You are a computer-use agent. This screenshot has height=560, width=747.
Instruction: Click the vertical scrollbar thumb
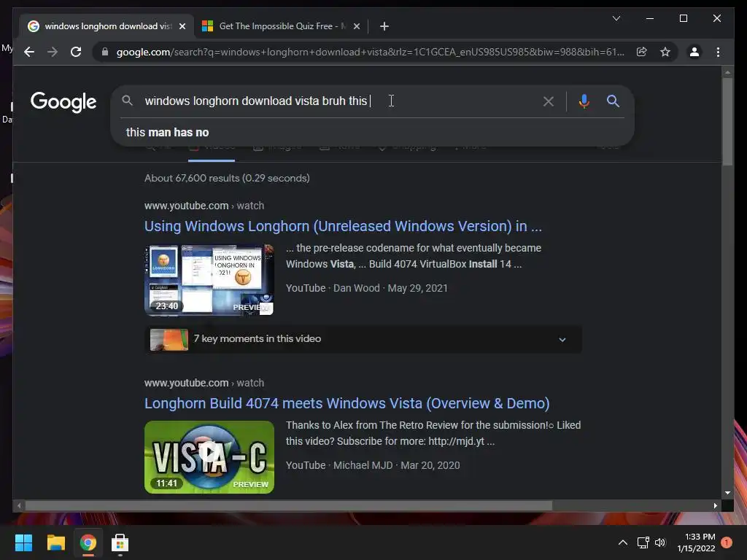coord(727,122)
